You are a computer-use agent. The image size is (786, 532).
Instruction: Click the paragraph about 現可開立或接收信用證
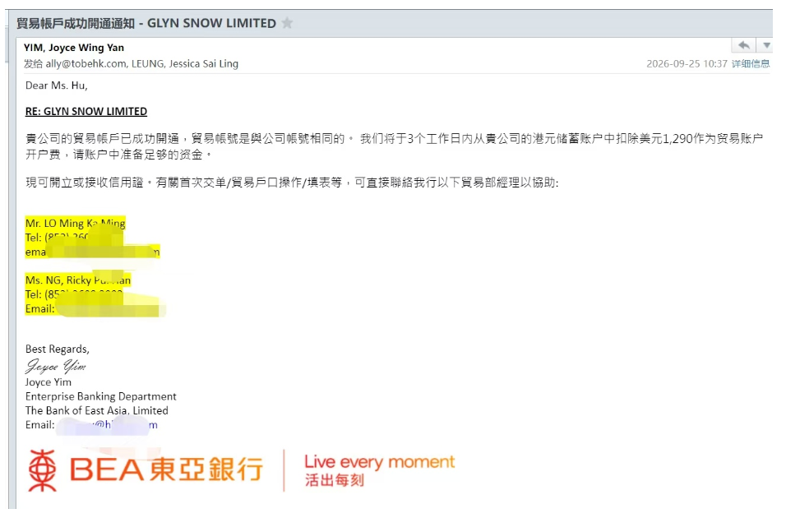pos(292,183)
